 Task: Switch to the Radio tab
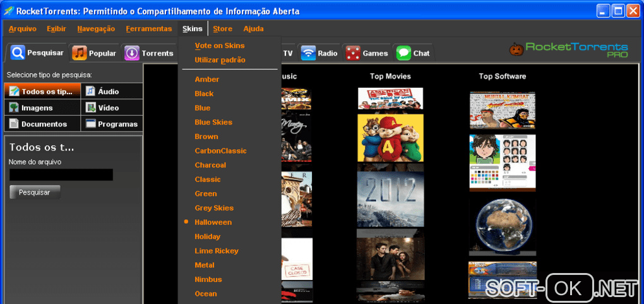[319, 53]
